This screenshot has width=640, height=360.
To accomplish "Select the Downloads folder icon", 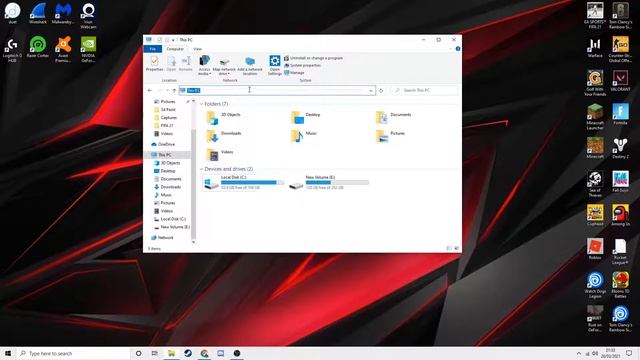I will pos(212,136).
